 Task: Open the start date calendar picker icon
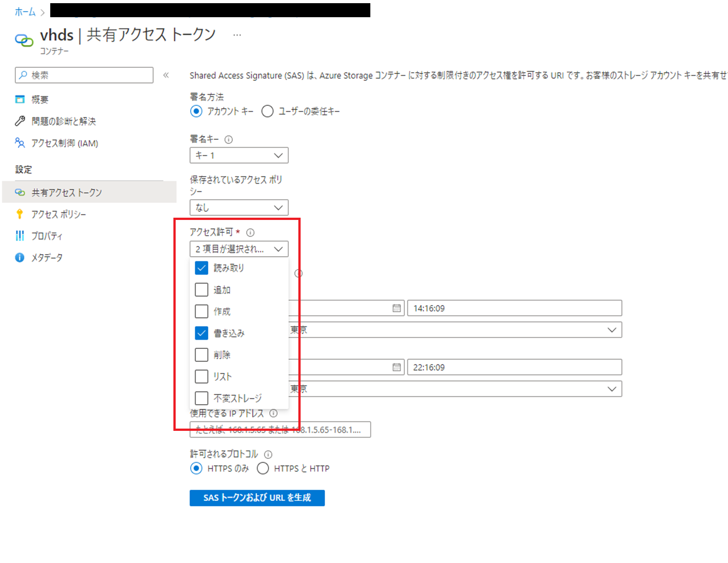tap(397, 308)
